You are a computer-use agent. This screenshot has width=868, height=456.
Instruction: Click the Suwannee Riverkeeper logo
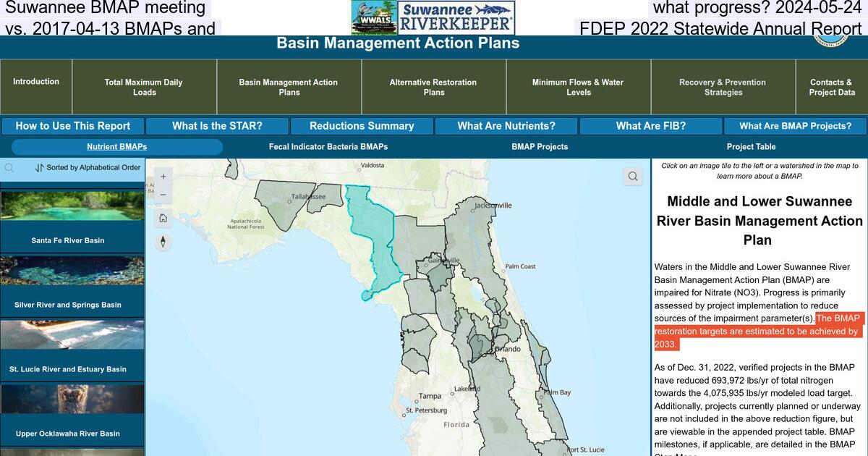point(456,17)
